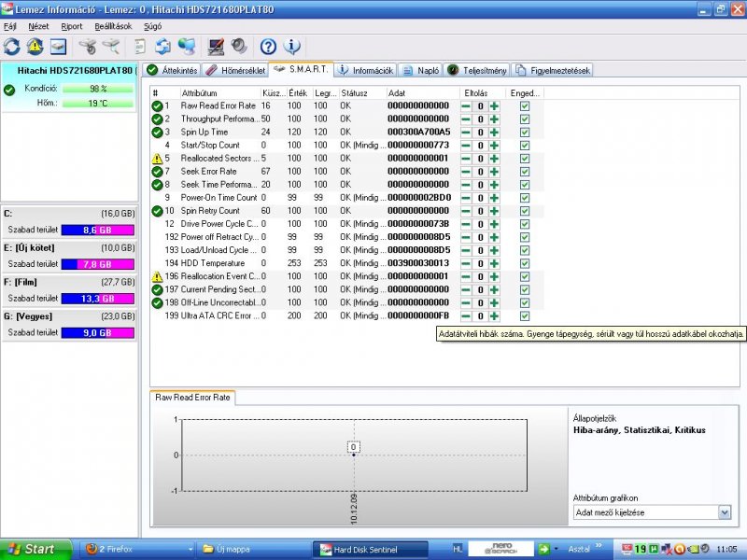Switch to the Hőmérséklet tab
The height and width of the screenshot is (560, 747).
click(x=235, y=71)
